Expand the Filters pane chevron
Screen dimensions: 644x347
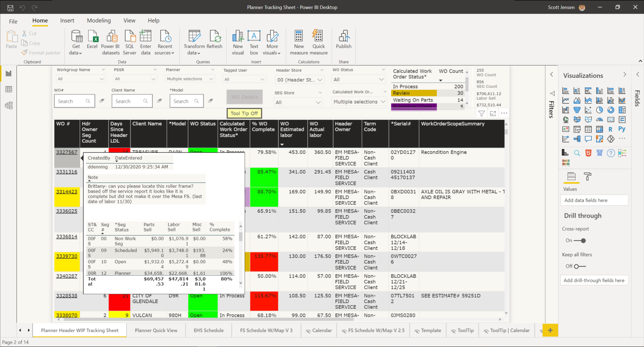pos(551,75)
